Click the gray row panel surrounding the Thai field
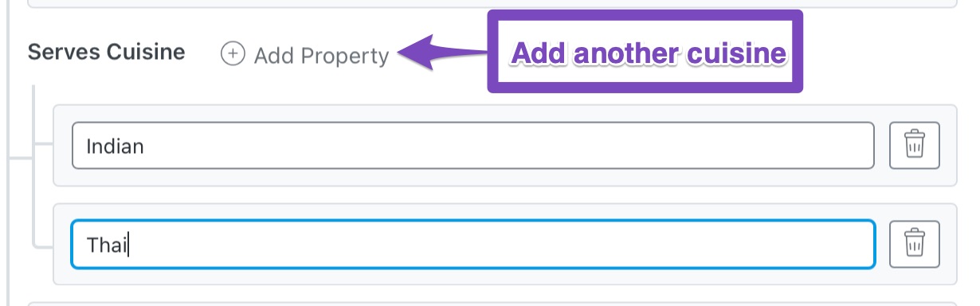The width and height of the screenshot is (980, 306). tap(504, 245)
